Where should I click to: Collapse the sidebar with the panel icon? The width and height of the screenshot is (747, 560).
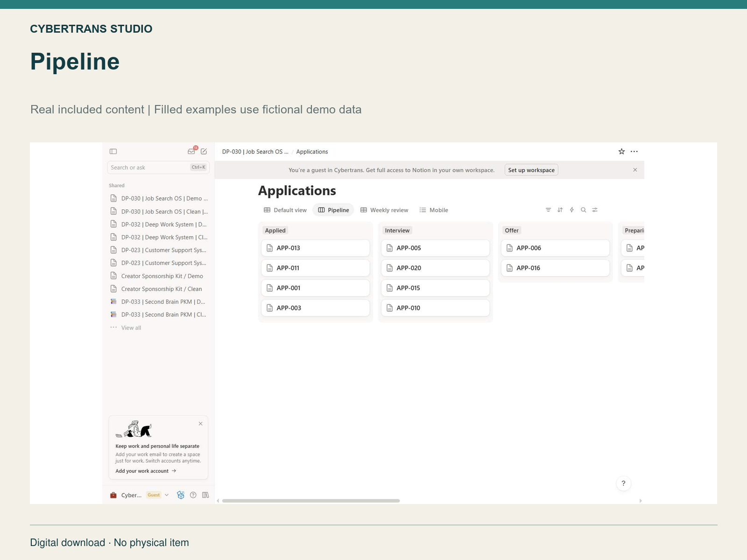pyautogui.click(x=113, y=151)
